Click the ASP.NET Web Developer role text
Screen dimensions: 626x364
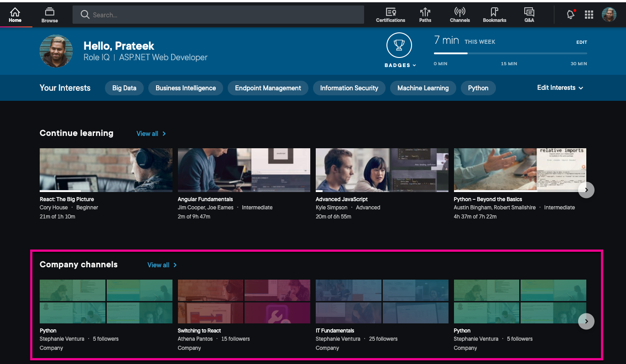pyautogui.click(x=163, y=57)
